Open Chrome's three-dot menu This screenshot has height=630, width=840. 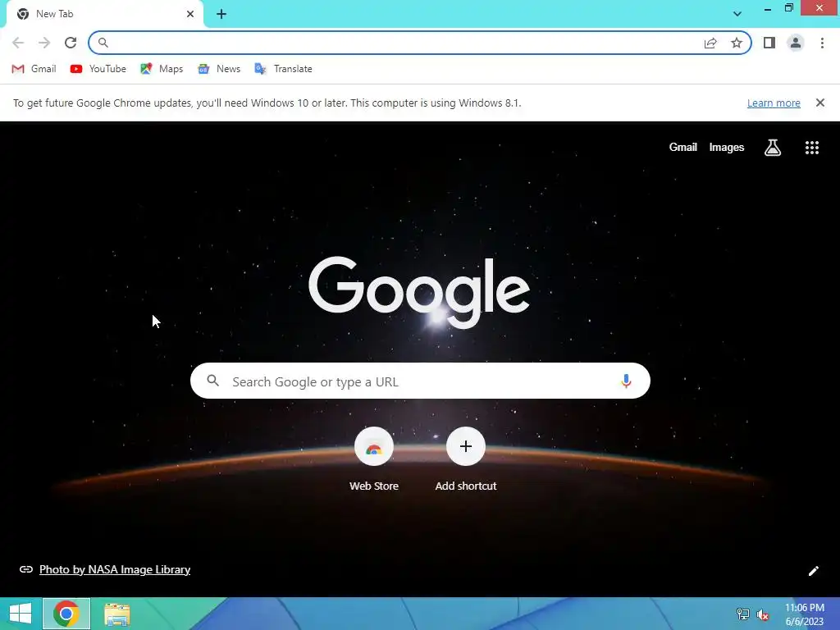coord(822,43)
